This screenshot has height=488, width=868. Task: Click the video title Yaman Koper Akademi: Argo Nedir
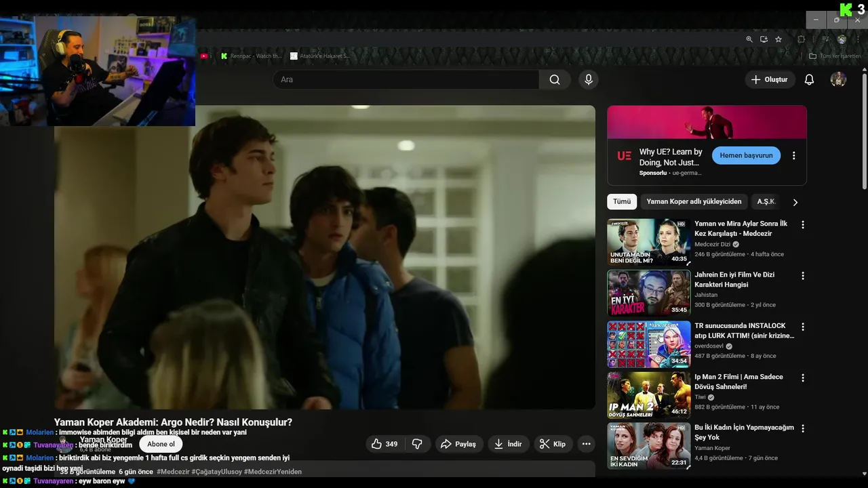[x=173, y=422]
